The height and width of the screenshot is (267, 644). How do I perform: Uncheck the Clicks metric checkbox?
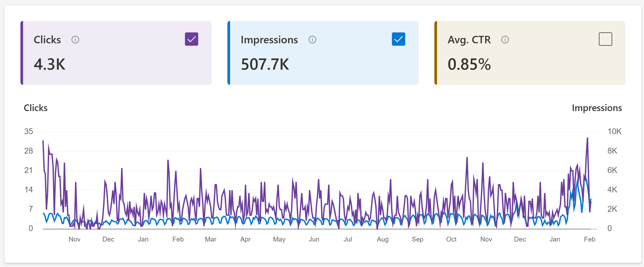192,39
